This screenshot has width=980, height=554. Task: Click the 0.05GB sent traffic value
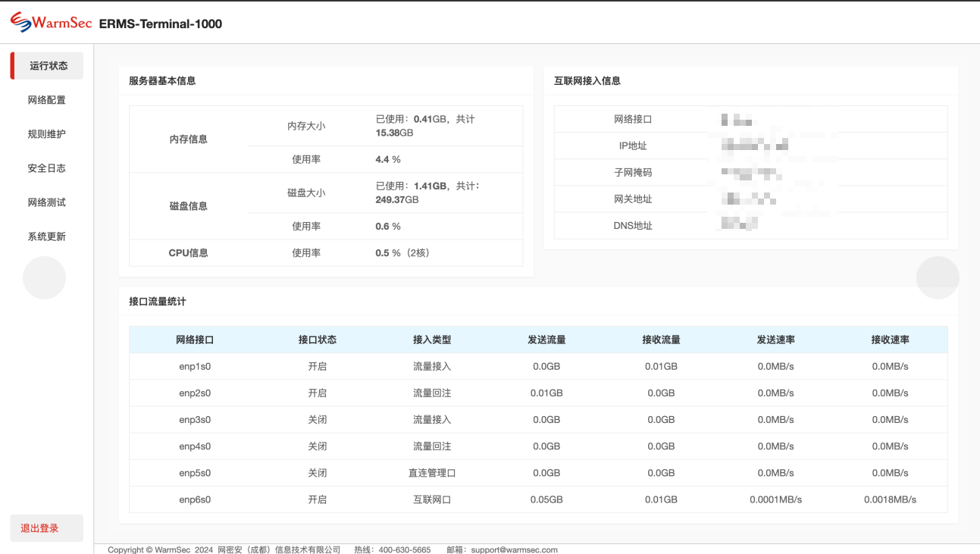[x=546, y=499]
